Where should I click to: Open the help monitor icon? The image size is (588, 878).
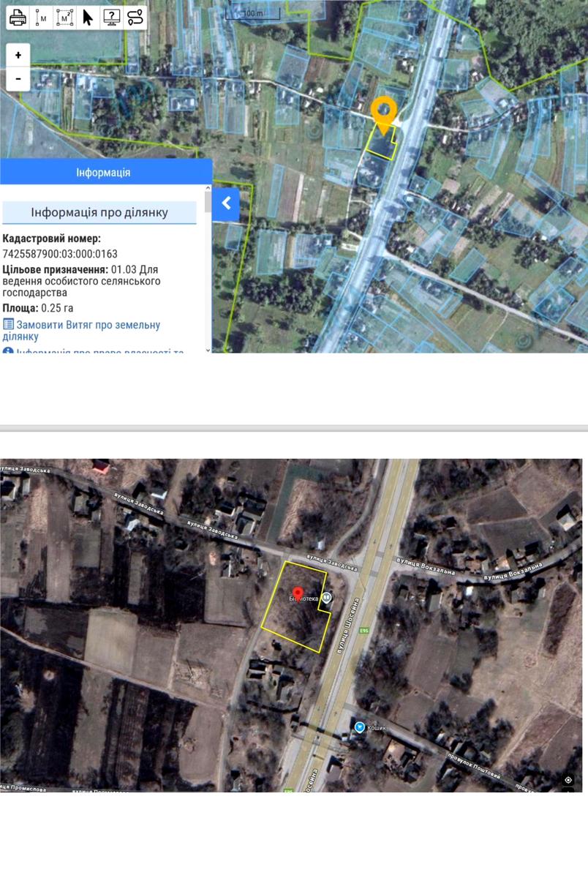pyautogui.click(x=111, y=18)
